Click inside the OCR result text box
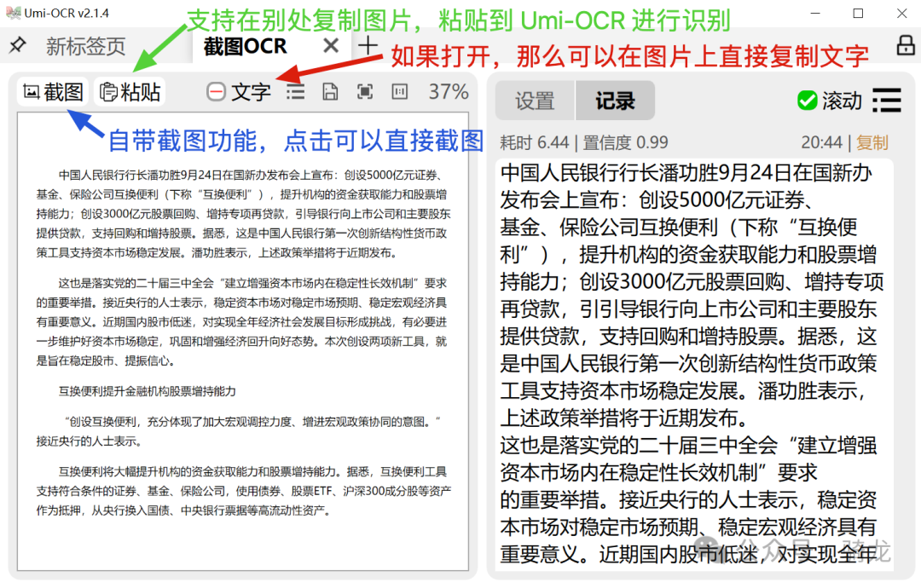This screenshot has height=588, width=921. pos(694,364)
